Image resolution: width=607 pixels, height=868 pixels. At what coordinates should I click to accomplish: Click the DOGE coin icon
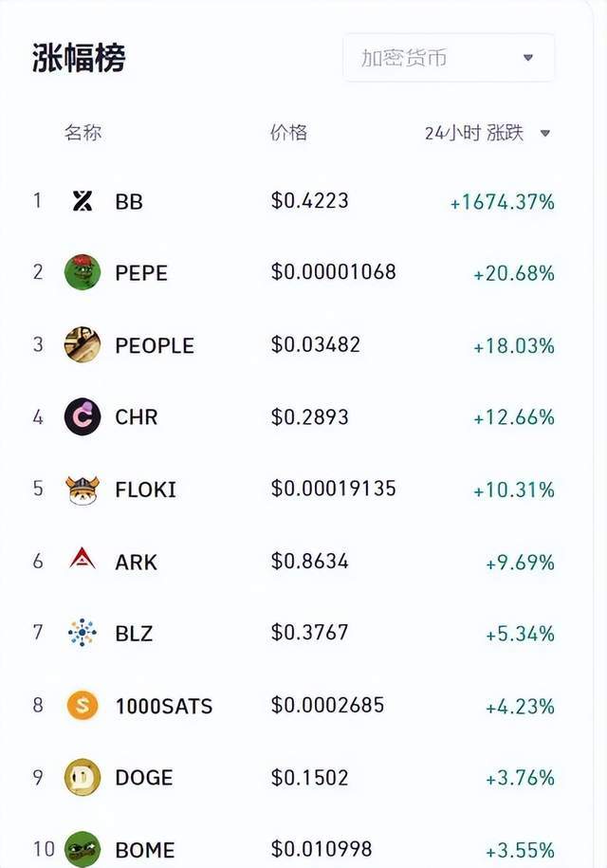click(x=83, y=778)
